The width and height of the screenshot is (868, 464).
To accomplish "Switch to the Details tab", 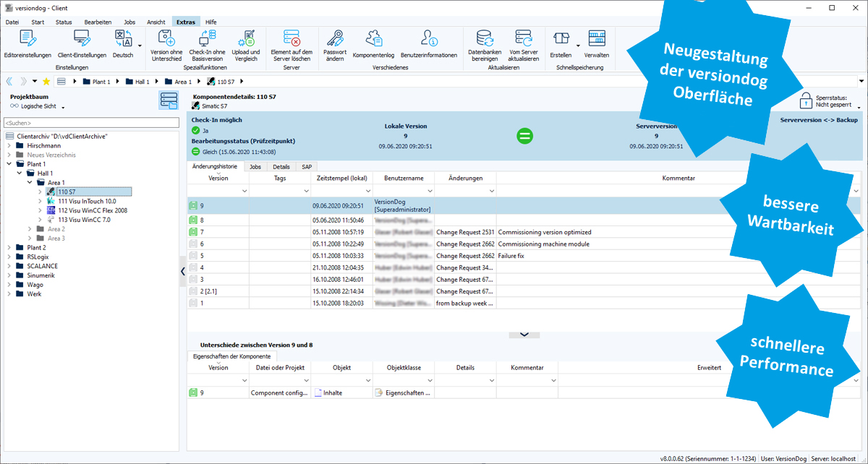I will (281, 167).
